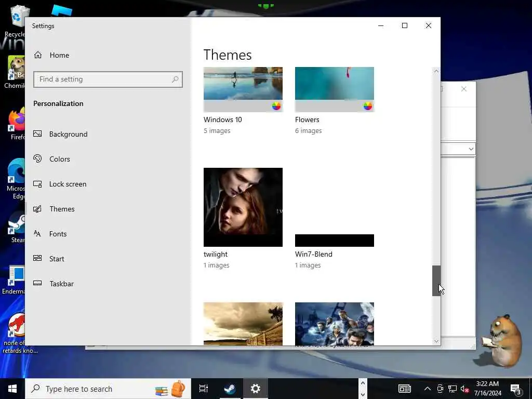
Task: Open News and interests on taskbar
Action: tap(404, 389)
